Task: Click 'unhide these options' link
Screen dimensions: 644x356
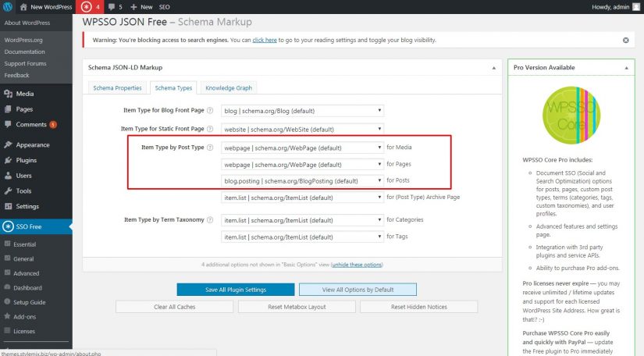Action: click(x=357, y=265)
